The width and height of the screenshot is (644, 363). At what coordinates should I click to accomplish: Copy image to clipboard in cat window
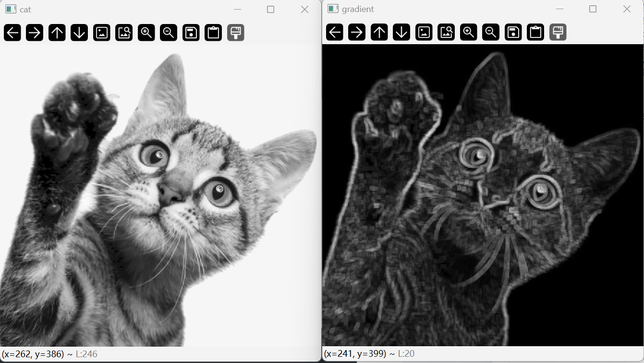(213, 33)
